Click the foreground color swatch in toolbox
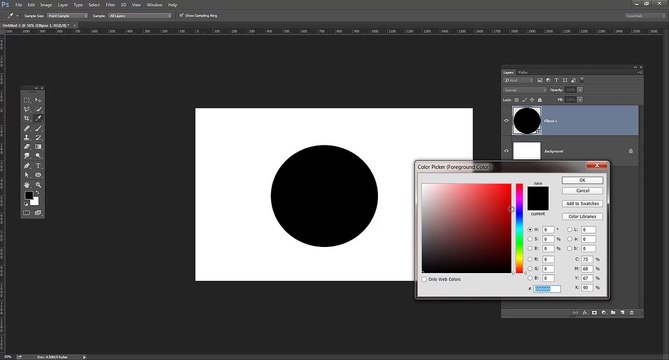Viewport: 669px width, 360px height. 29,195
